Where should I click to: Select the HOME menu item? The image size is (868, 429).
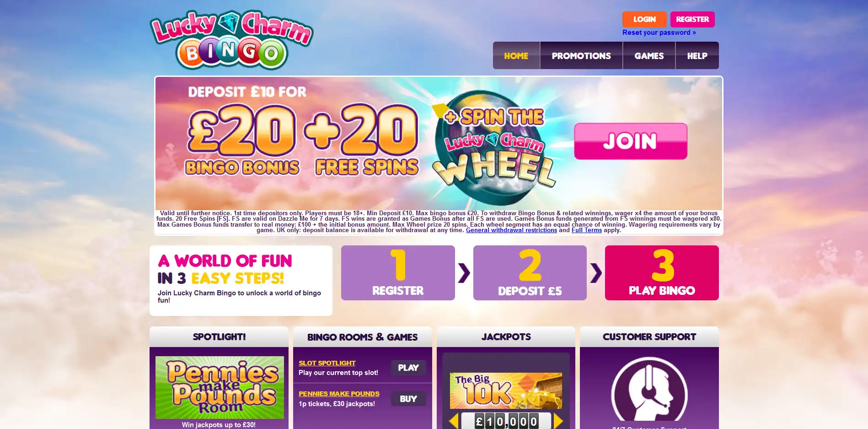(516, 56)
